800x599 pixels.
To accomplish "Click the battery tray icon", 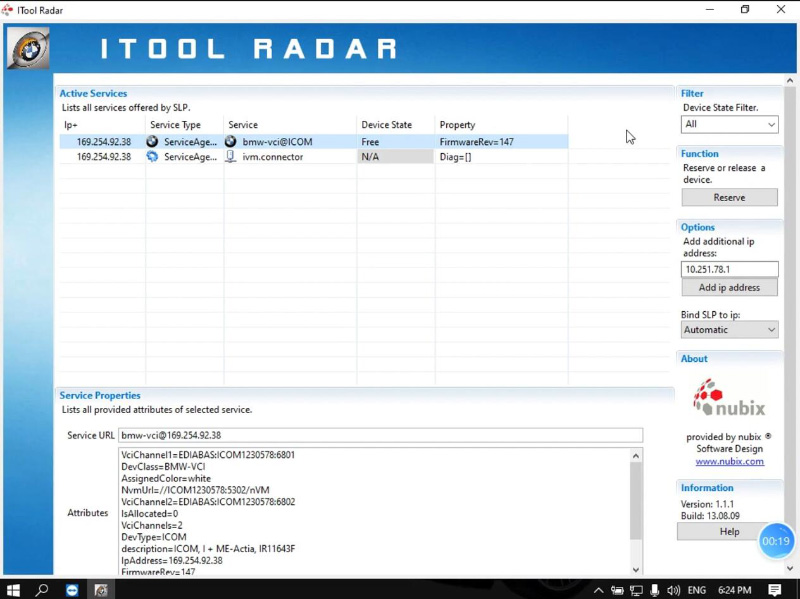I will [617, 591].
